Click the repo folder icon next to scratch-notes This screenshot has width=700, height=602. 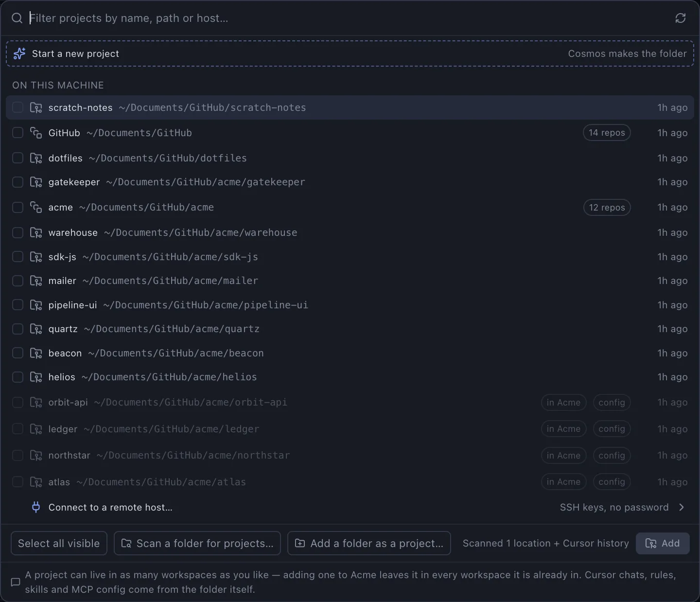36,107
